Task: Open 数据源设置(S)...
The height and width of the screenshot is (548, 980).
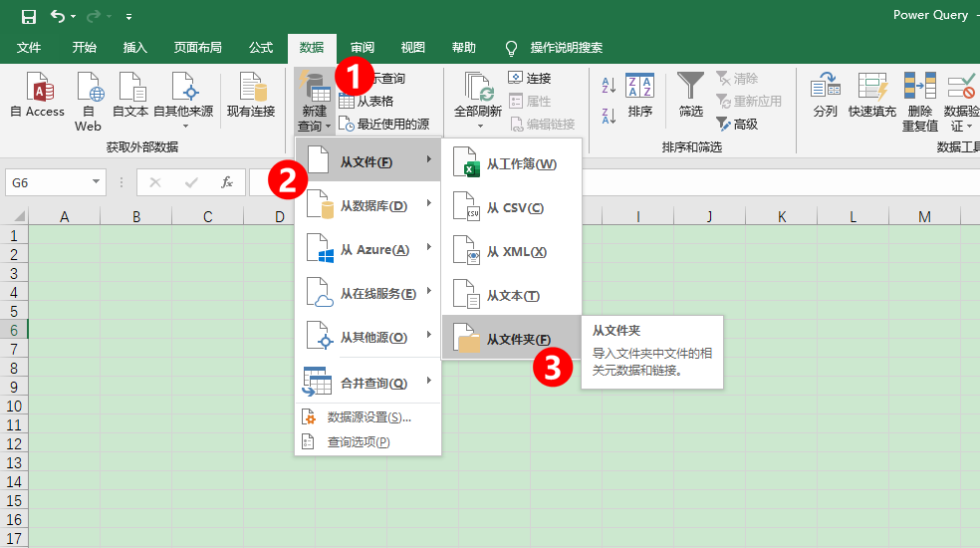Action: point(368,417)
